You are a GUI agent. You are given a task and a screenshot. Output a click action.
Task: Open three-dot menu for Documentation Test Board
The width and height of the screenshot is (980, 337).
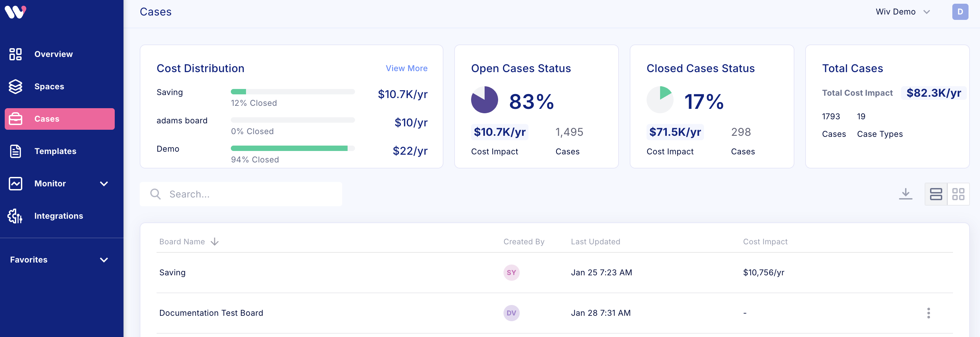tap(928, 313)
